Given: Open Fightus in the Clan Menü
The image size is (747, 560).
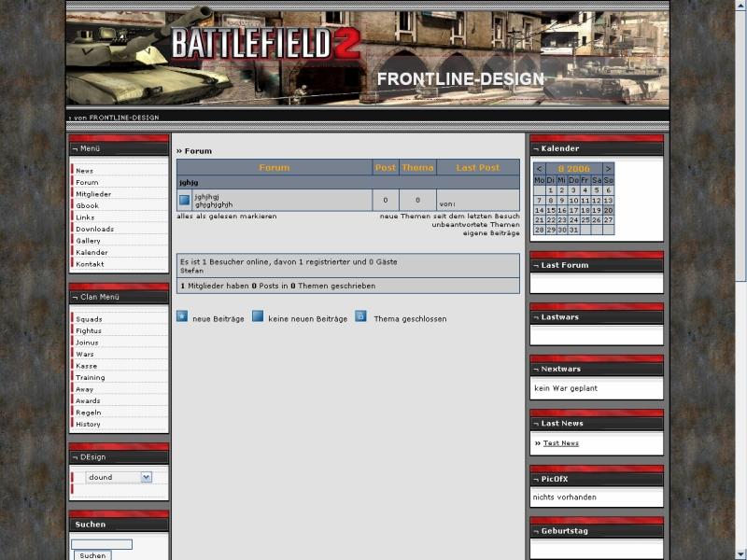Looking at the screenshot, I should coord(89,331).
